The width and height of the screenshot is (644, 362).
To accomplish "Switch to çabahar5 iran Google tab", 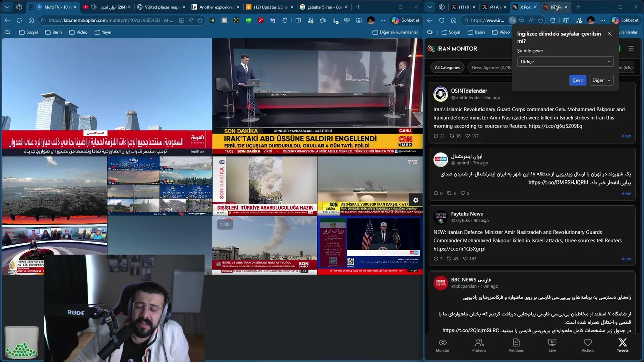I will point(323,7).
